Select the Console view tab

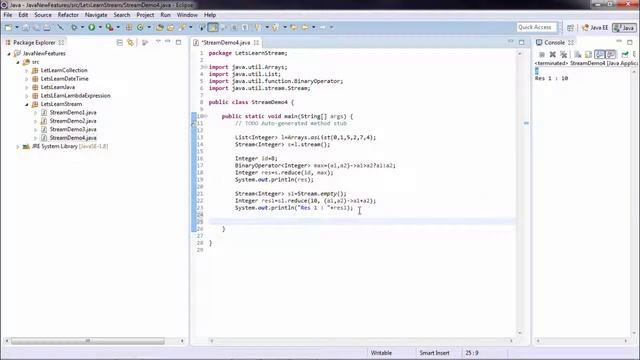click(x=554, y=42)
